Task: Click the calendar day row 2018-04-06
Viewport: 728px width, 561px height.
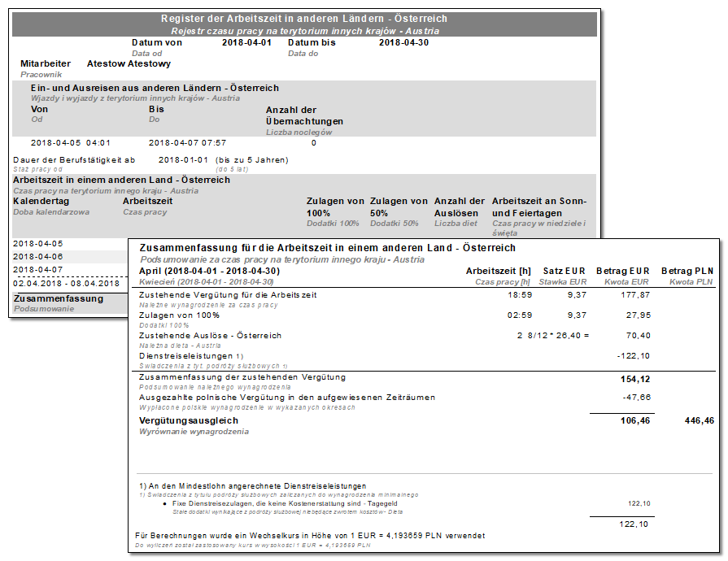Action: (x=38, y=257)
